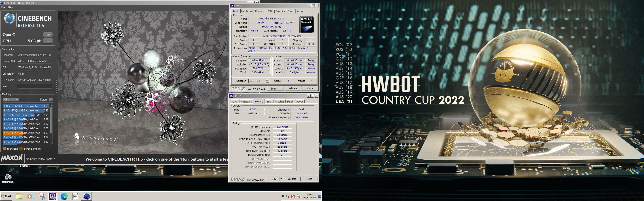The image size is (644, 201).
Task: Click upper CPU-Z title bar icon
Action: (x=232, y=6)
